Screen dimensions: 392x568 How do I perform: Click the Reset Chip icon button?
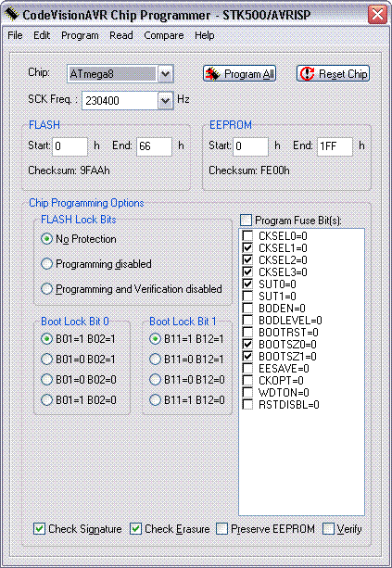point(333,74)
